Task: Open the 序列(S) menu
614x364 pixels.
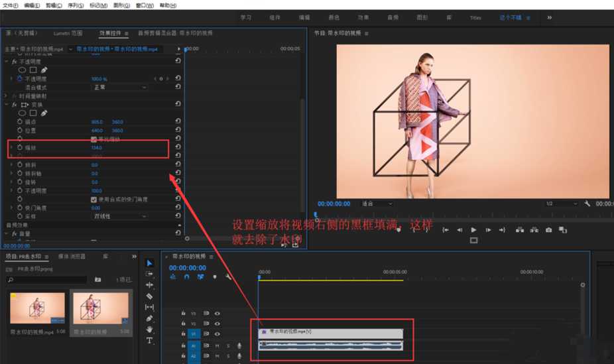Action: coord(76,5)
